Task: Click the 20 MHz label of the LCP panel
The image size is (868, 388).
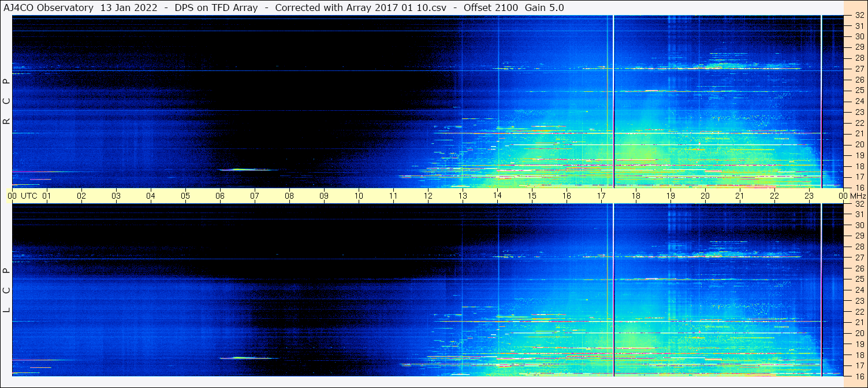Action: (x=859, y=333)
